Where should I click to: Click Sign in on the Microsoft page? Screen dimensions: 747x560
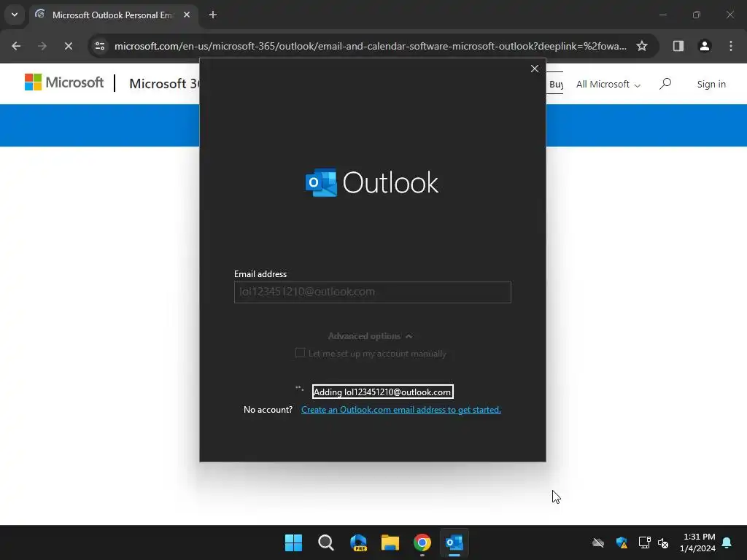click(x=711, y=85)
